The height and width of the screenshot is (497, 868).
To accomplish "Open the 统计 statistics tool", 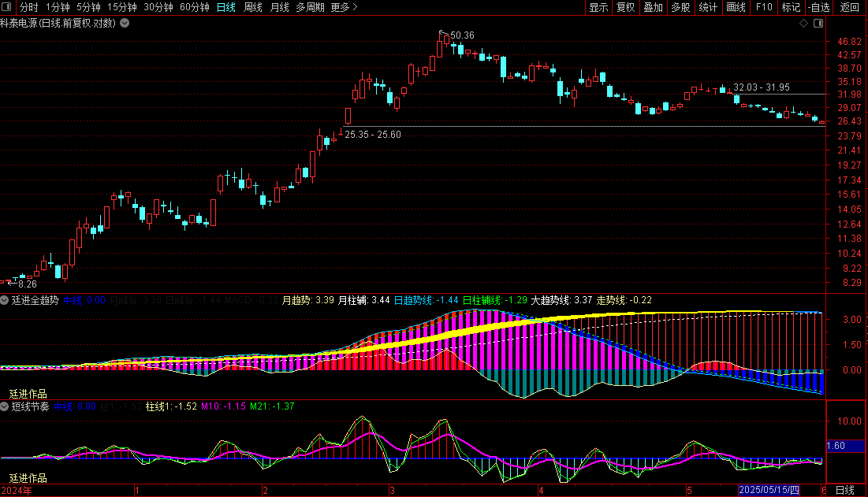I will click(708, 7).
